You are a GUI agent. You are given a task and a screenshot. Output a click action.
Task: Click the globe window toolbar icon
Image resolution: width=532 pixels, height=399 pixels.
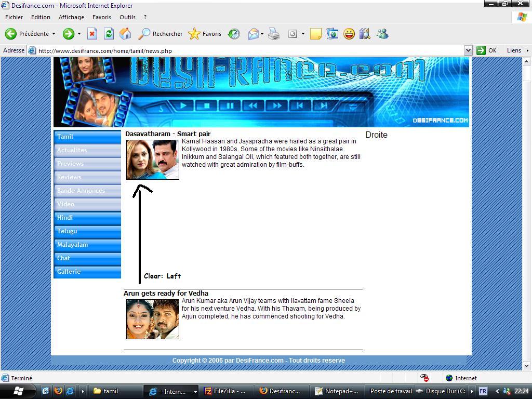(x=332, y=34)
